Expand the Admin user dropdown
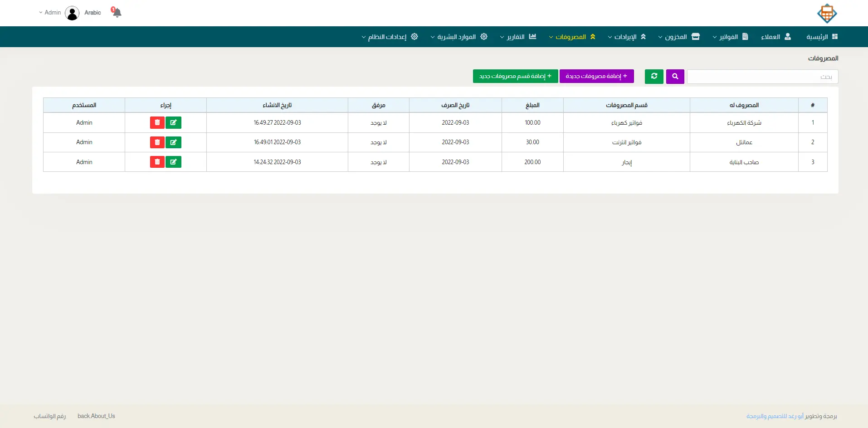Image resolution: width=868 pixels, height=428 pixels. (50, 13)
